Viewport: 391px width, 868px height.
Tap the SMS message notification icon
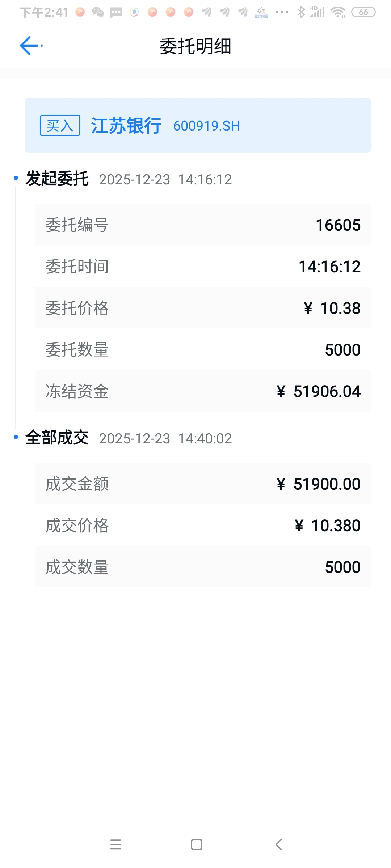(x=116, y=12)
